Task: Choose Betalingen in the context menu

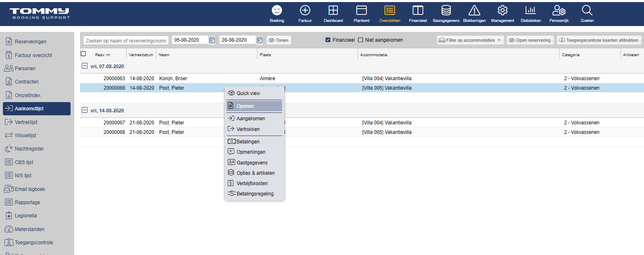Action: pyautogui.click(x=254, y=142)
